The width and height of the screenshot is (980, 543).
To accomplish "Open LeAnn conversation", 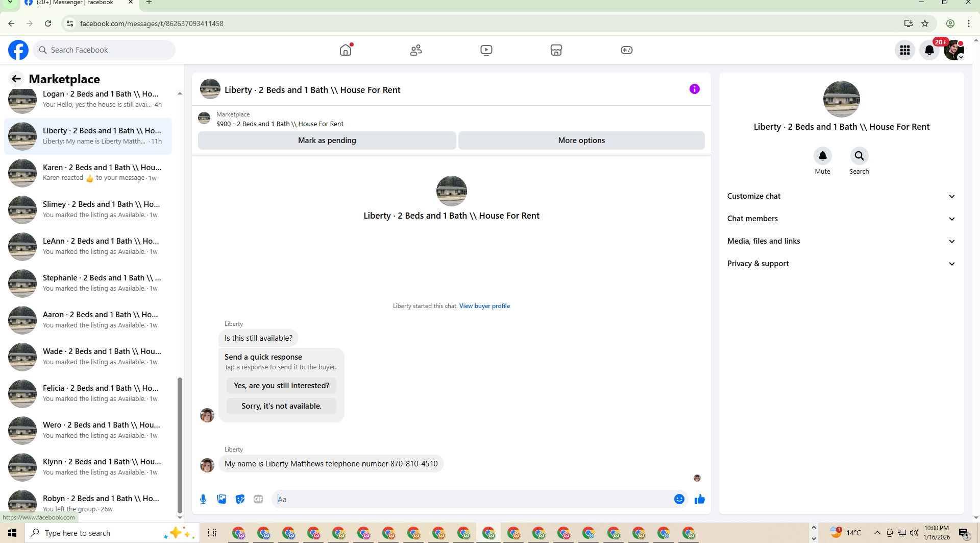I will pos(88,247).
